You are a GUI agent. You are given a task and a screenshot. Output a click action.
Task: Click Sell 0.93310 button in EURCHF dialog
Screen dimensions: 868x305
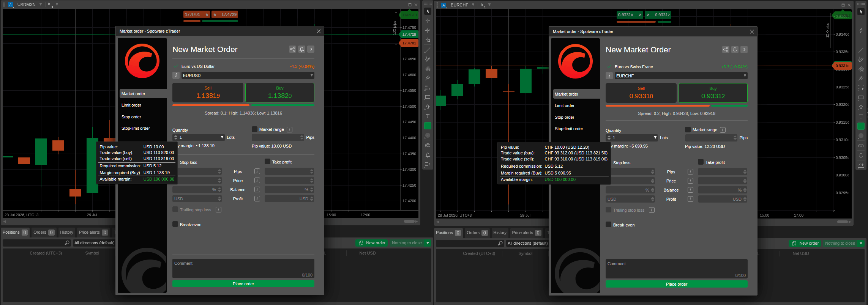click(641, 93)
